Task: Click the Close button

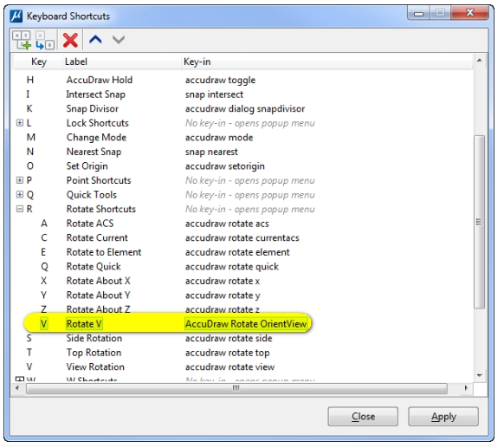Action: (363, 417)
